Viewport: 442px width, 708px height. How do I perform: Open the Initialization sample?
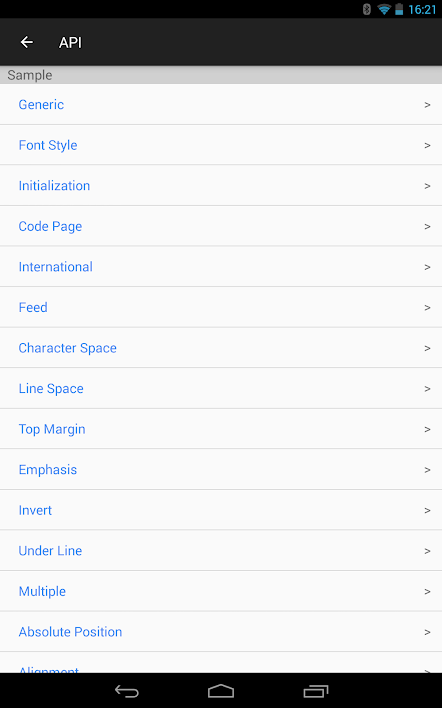[x=221, y=186]
